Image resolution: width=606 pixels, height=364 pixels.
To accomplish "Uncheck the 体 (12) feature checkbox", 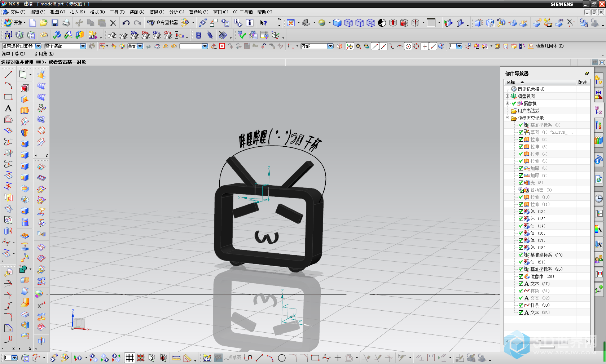I will point(521,212).
